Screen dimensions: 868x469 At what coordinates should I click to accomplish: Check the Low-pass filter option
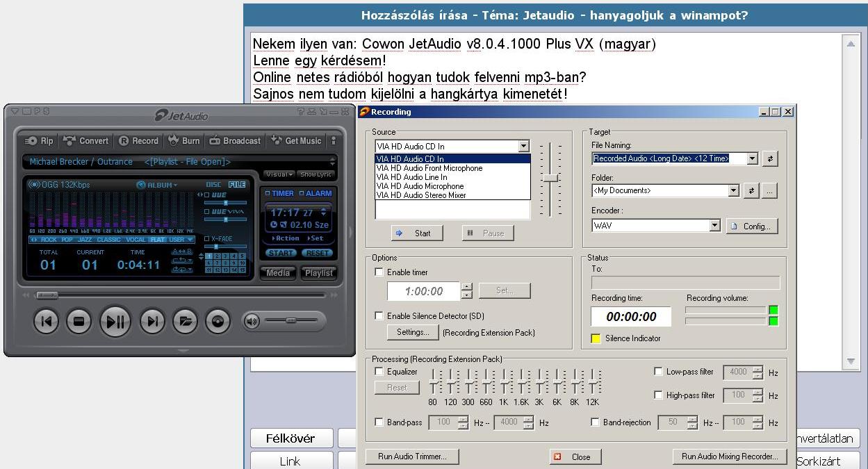click(x=658, y=372)
